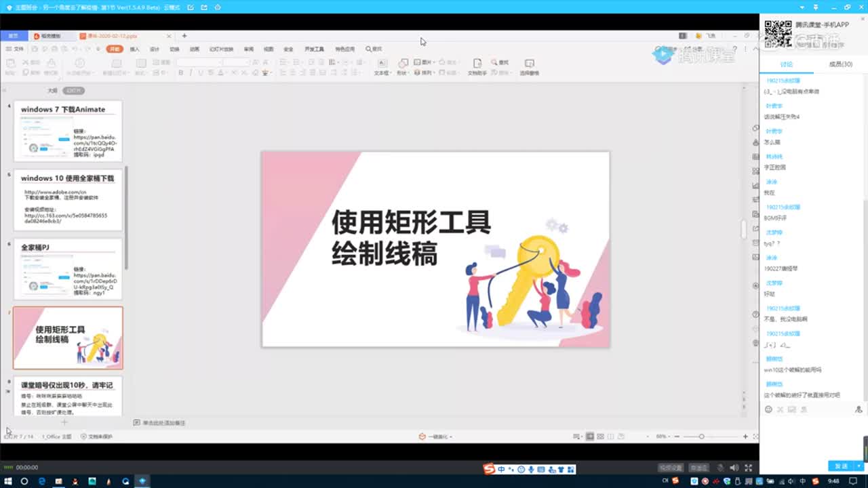Click the bold formatting icon
This screenshot has height=488, width=868.
181,73
